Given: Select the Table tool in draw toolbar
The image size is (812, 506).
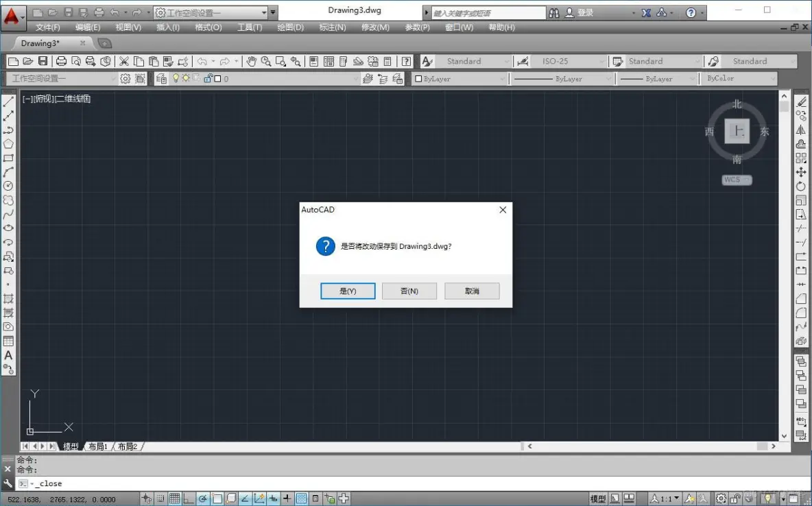Looking at the screenshot, I should click(8, 341).
